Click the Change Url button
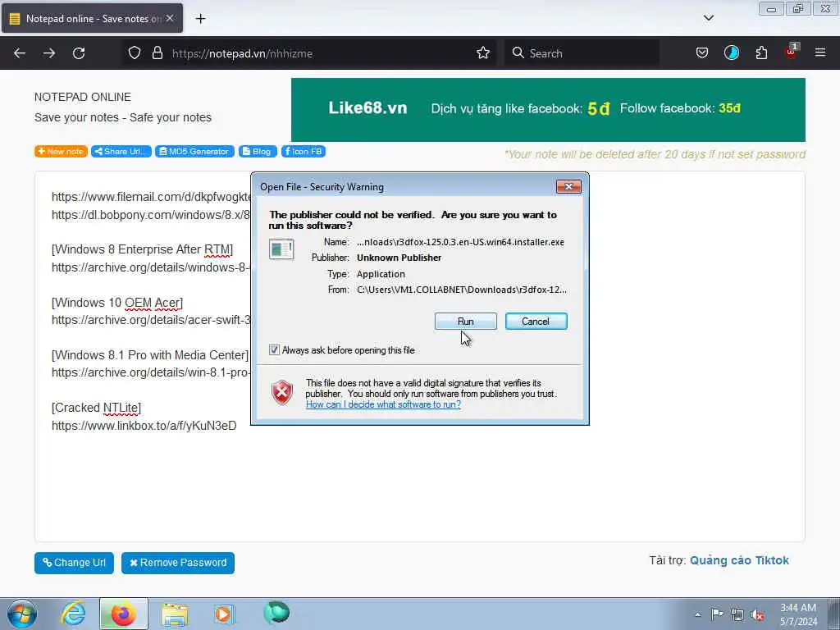 click(x=74, y=563)
